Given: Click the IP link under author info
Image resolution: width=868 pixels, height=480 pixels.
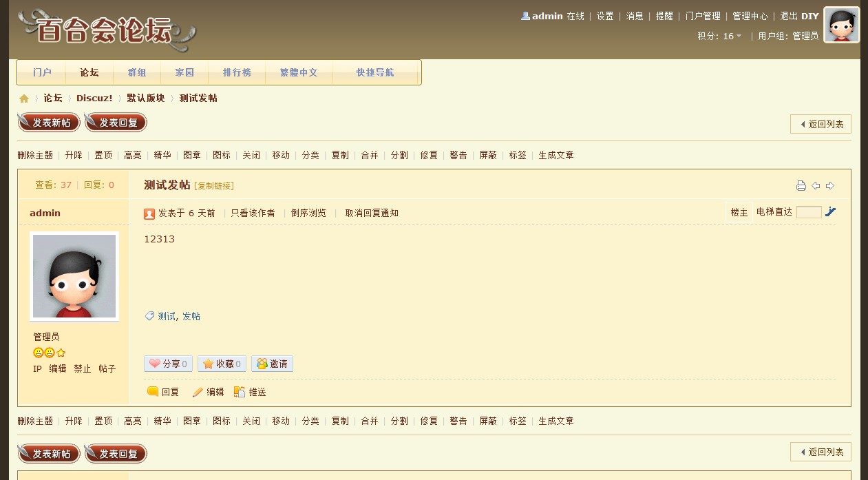Looking at the screenshot, I should [x=37, y=369].
